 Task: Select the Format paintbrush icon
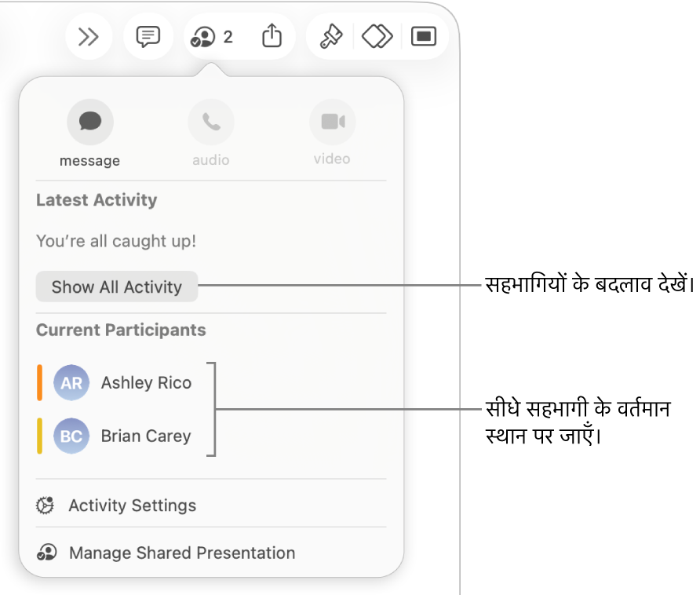329,36
